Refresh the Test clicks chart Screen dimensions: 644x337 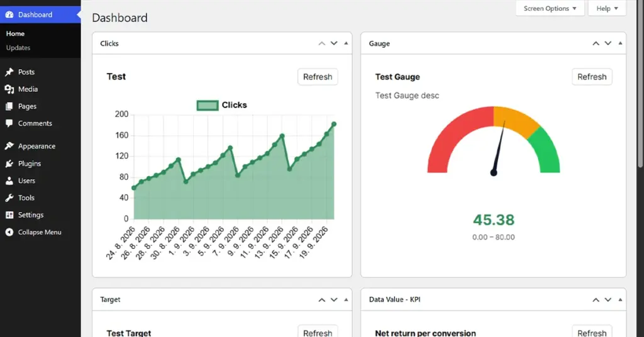tap(318, 77)
